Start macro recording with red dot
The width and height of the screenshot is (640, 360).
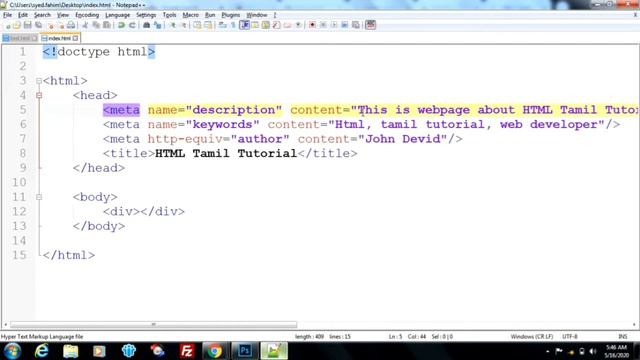coord(312,25)
